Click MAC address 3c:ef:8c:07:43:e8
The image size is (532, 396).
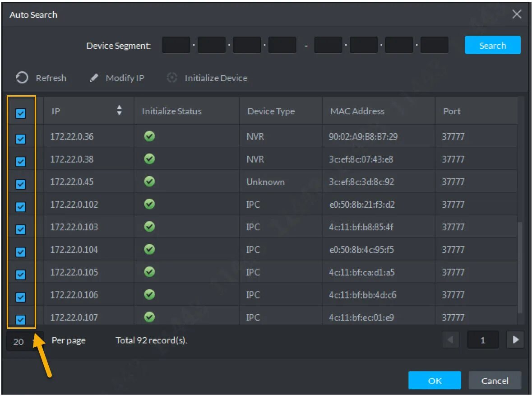point(361,159)
